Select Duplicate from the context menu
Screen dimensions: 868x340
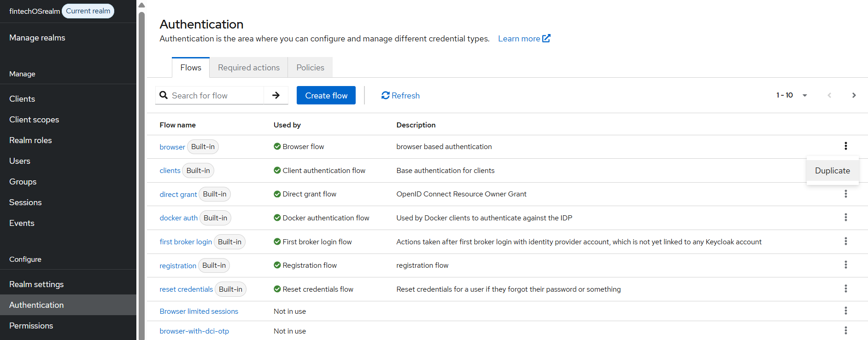pos(832,171)
